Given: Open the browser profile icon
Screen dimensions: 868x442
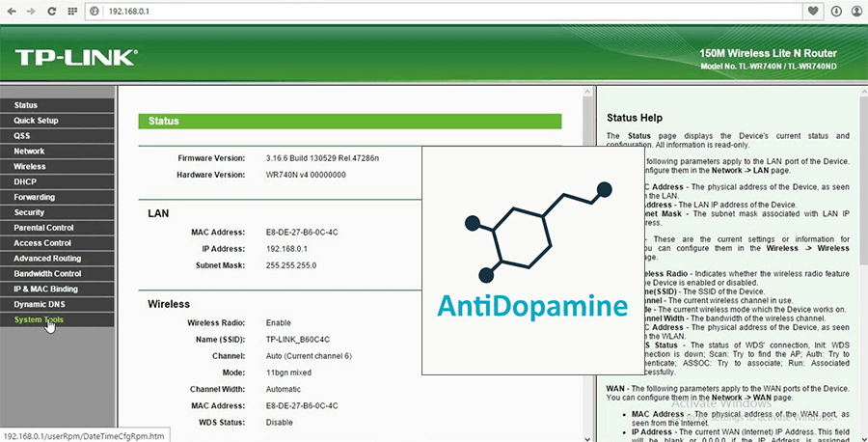Looking at the screenshot, I should pos(857,11).
